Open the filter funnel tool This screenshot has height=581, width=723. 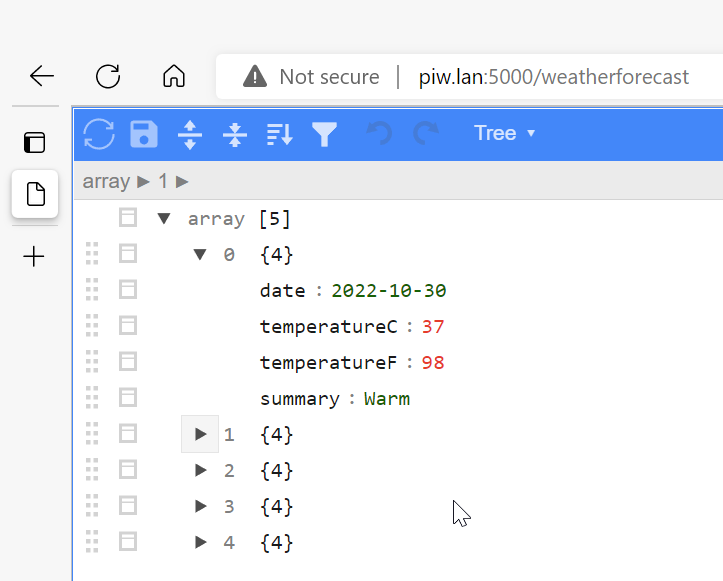click(x=324, y=134)
